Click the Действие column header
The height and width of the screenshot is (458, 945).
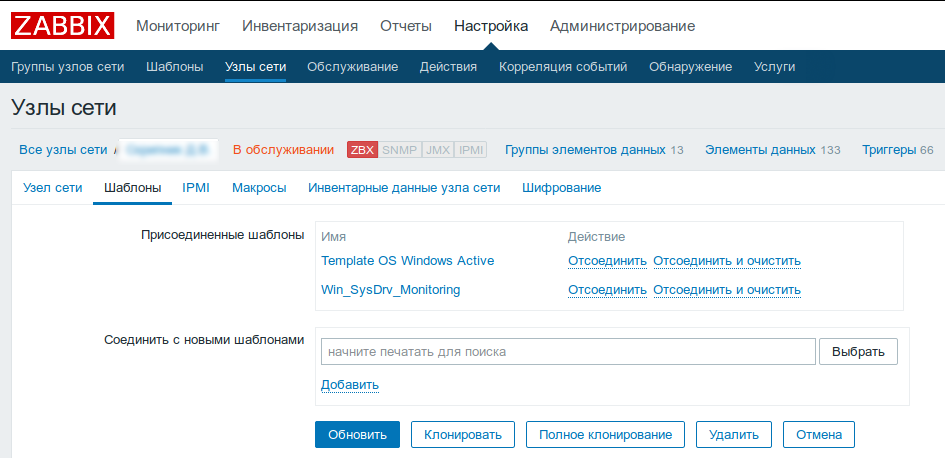(597, 237)
